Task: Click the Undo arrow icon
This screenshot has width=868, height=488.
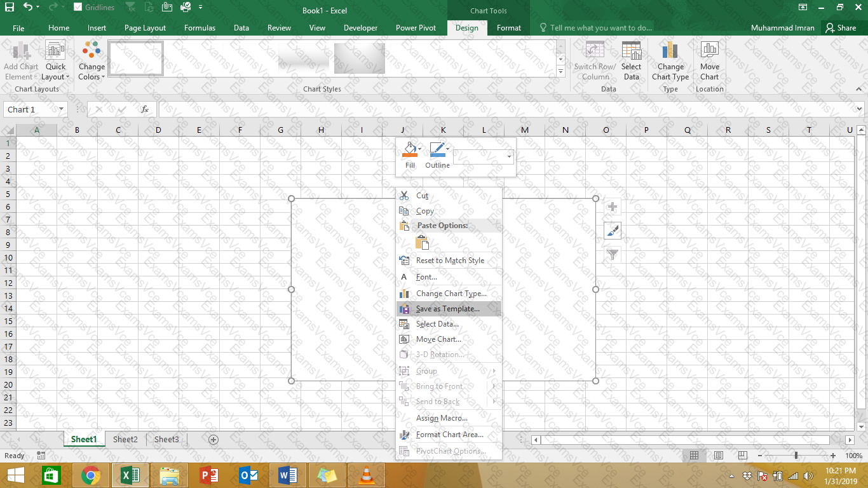Action: [x=27, y=7]
